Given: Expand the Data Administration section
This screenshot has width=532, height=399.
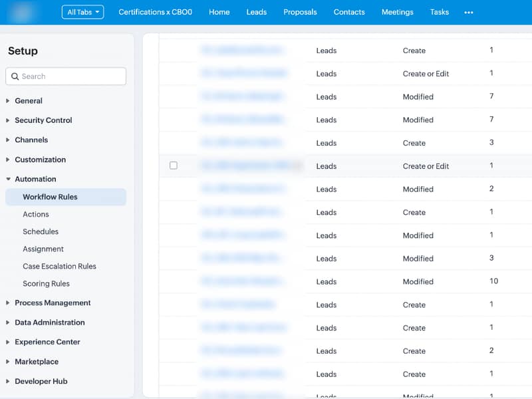Looking at the screenshot, I should click(49, 323).
